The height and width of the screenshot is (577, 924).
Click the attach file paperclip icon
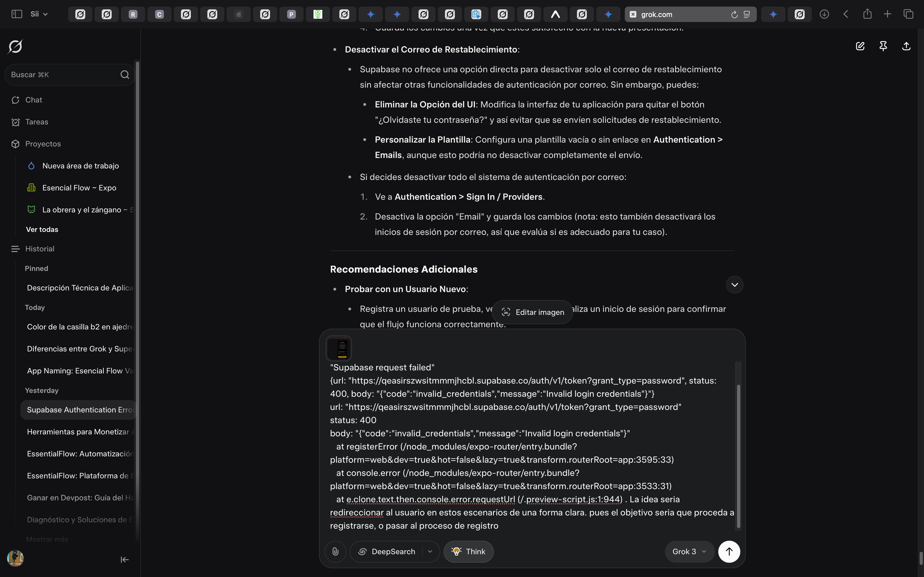tap(335, 551)
